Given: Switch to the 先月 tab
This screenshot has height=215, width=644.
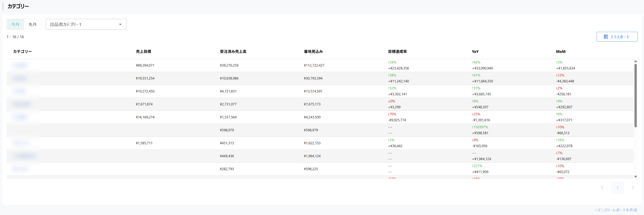Looking at the screenshot, I should pyautogui.click(x=32, y=24).
